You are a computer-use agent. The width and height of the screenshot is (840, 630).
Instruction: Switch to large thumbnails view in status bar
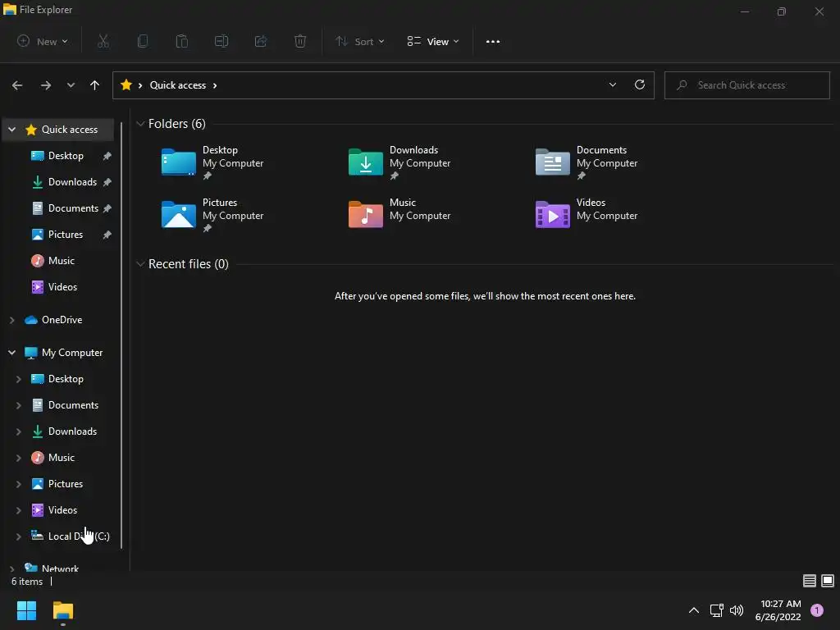[828, 581]
